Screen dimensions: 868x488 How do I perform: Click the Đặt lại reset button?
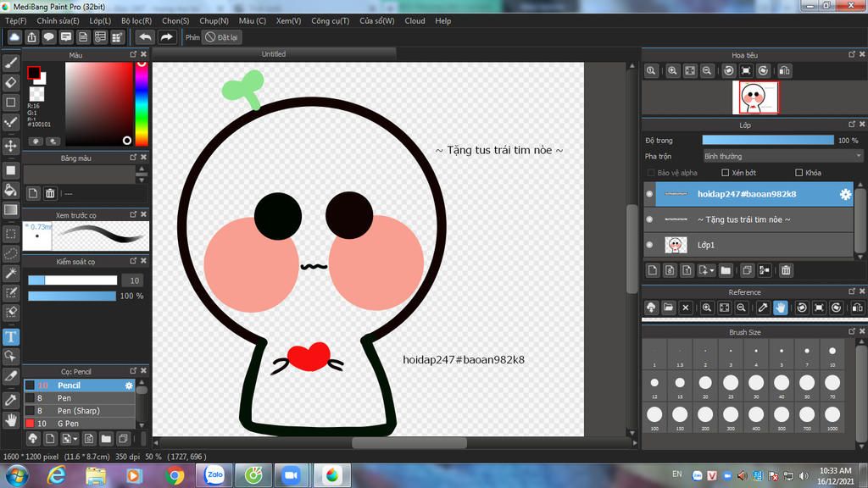tap(221, 37)
